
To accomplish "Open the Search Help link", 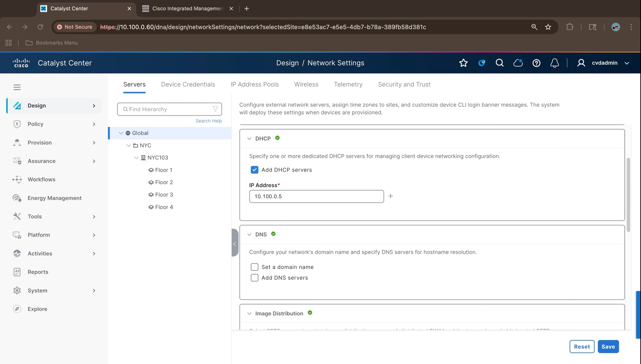I will 209,121.
